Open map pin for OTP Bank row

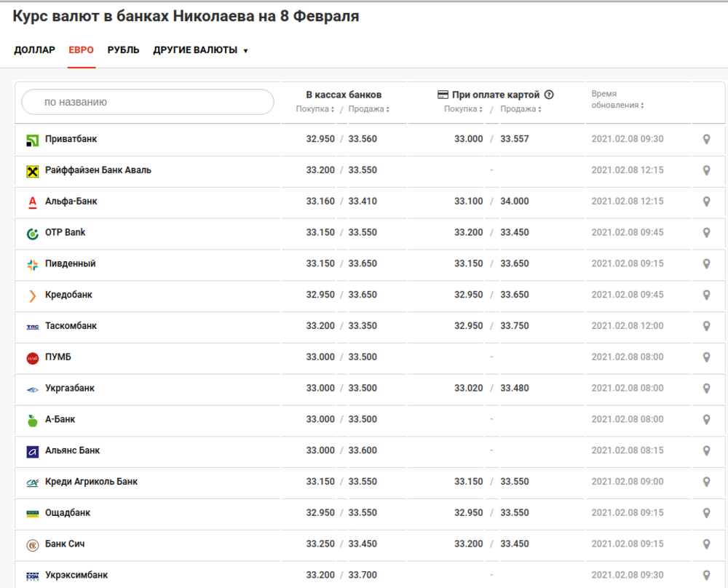[x=706, y=233]
